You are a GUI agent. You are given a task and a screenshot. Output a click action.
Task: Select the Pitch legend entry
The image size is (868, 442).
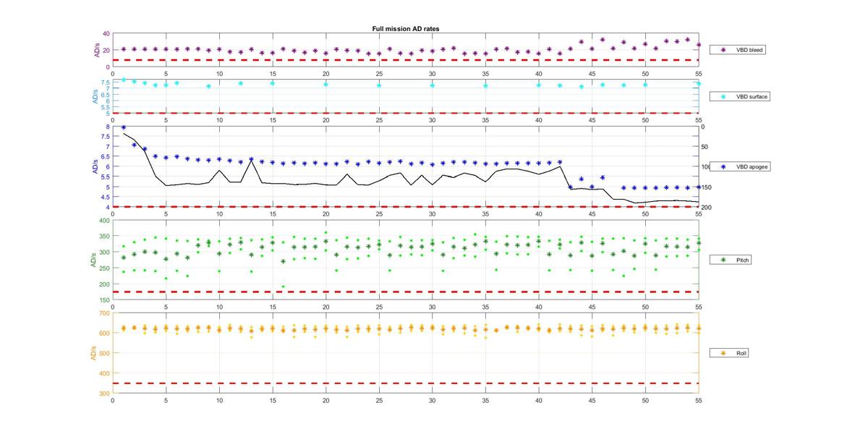click(729, 259)
